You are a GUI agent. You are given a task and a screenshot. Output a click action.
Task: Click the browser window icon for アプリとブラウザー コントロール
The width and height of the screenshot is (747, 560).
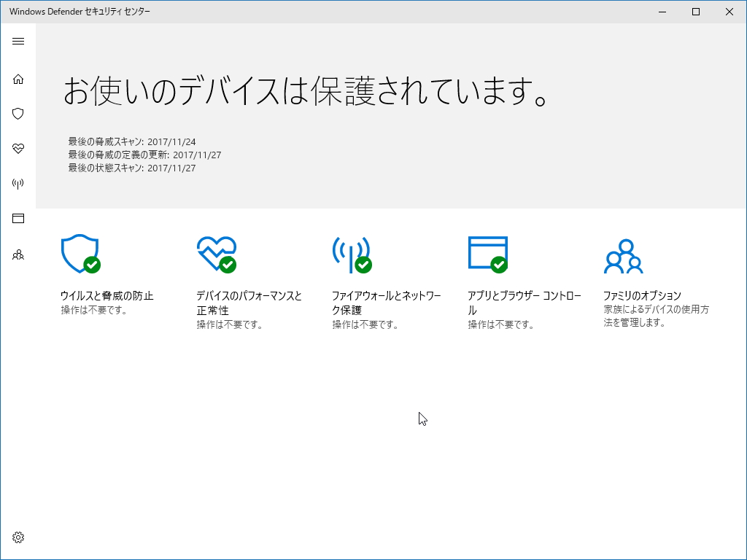pyautogui.click(x=487, y=254)
